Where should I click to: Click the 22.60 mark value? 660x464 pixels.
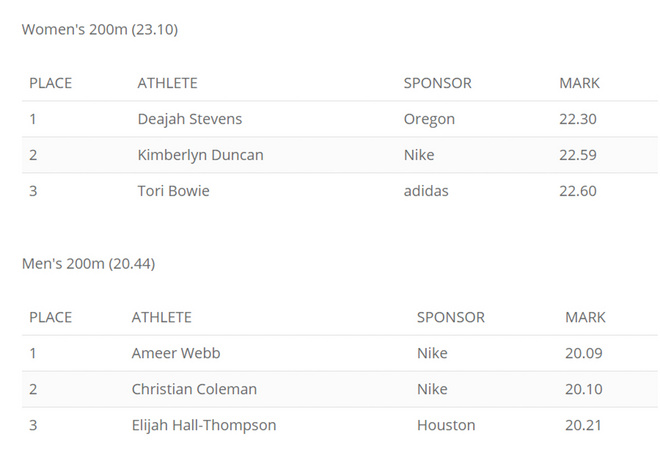click(578, 191)
